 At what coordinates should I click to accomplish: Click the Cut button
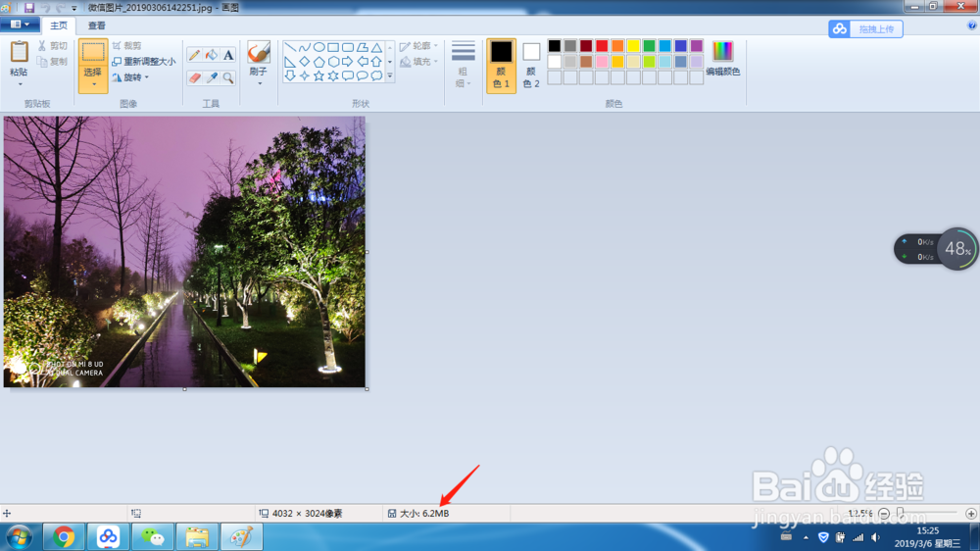point(53,46)
